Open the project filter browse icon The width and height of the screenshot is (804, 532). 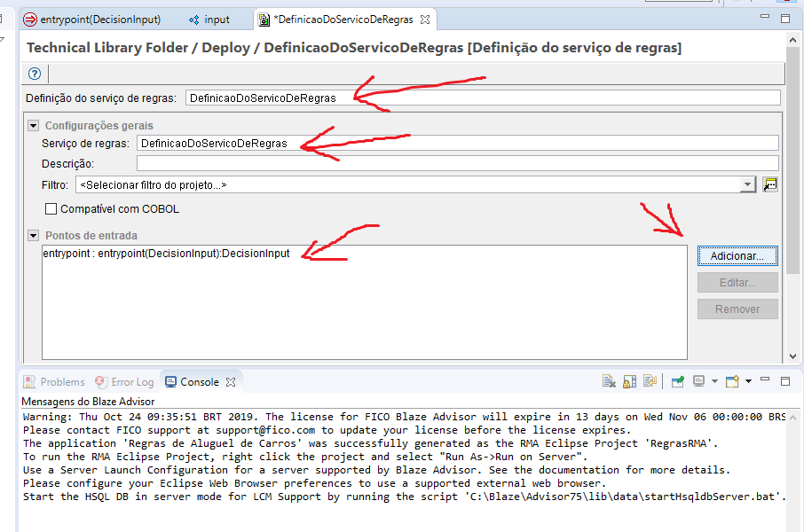tap(769, 183)
